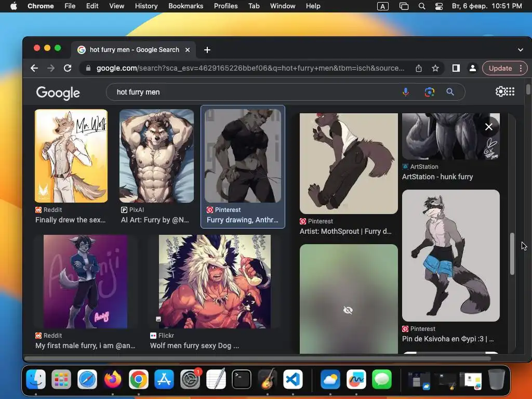
Task: Open Flickr 'Wolf men furry sexy Dog' link
Action: pyautogui.click(x=194, y=345)
